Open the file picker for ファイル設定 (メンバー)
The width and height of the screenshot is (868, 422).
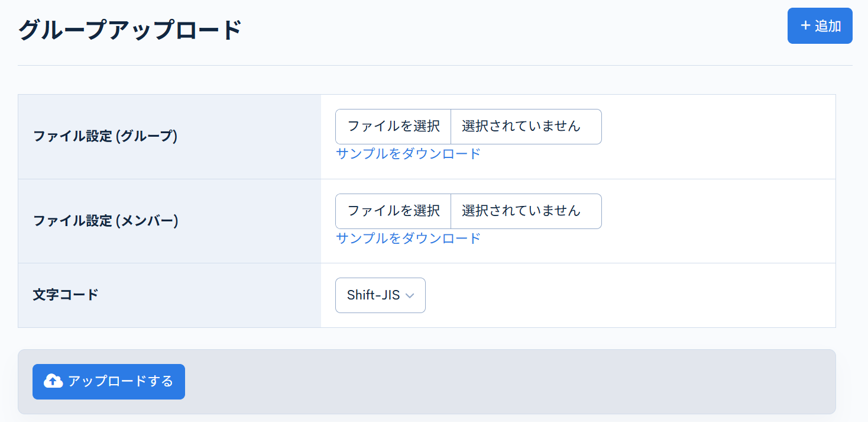click(393, 211)
